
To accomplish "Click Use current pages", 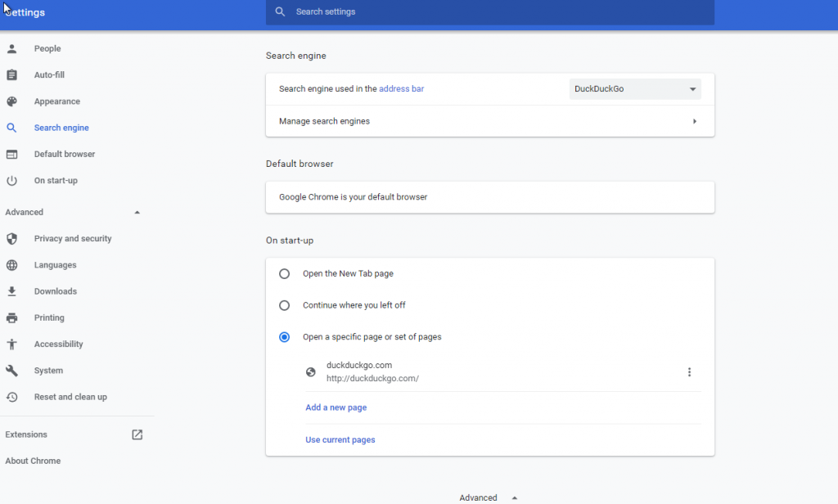I will (x=340, y=439).
